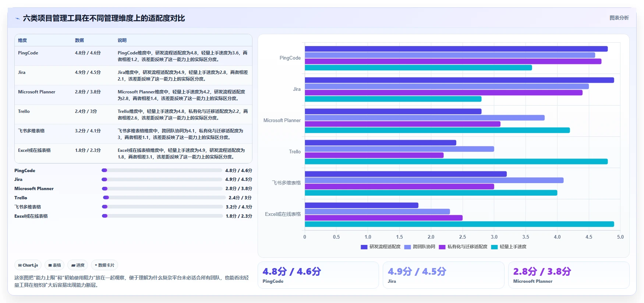This screenshot has height=303, width=644.
Task: Click the Trello label in progress list
Action: pyautogui.click(x=21, y=198)
